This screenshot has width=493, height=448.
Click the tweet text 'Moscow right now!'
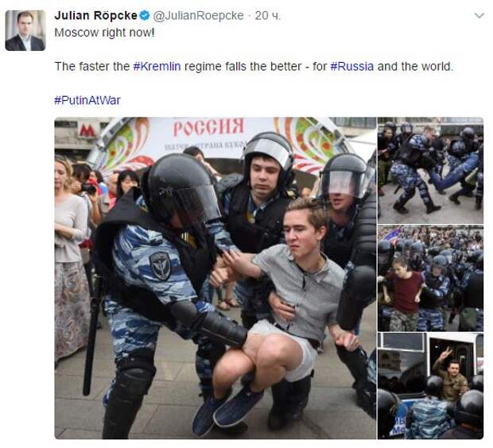pyautogui.click(x=104, y=33)
